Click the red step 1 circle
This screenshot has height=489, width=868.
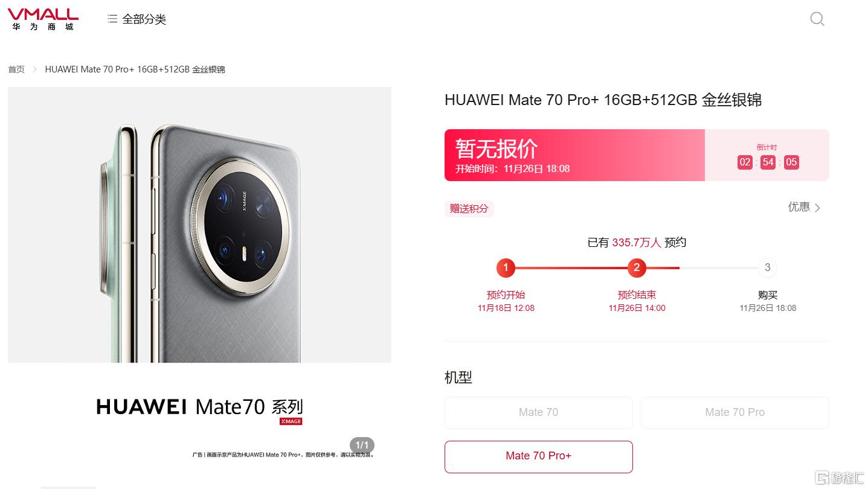[506, 267]
